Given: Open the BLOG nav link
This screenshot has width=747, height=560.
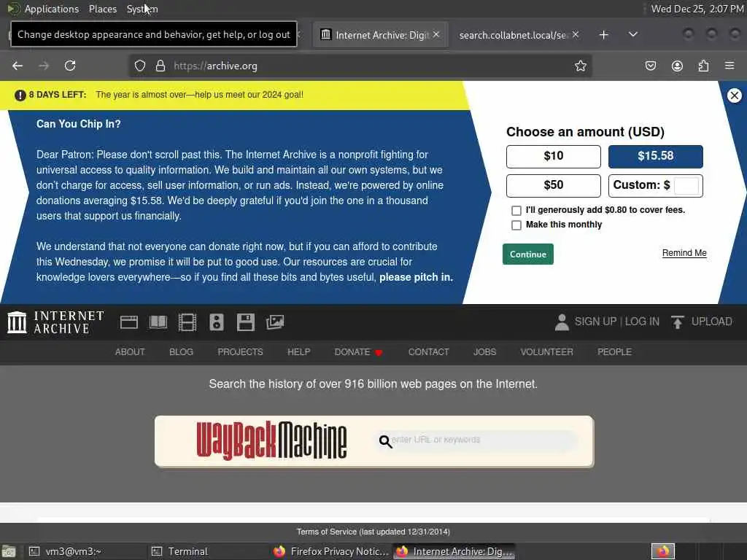Looking at the screenshot, I should click(181, 352).
